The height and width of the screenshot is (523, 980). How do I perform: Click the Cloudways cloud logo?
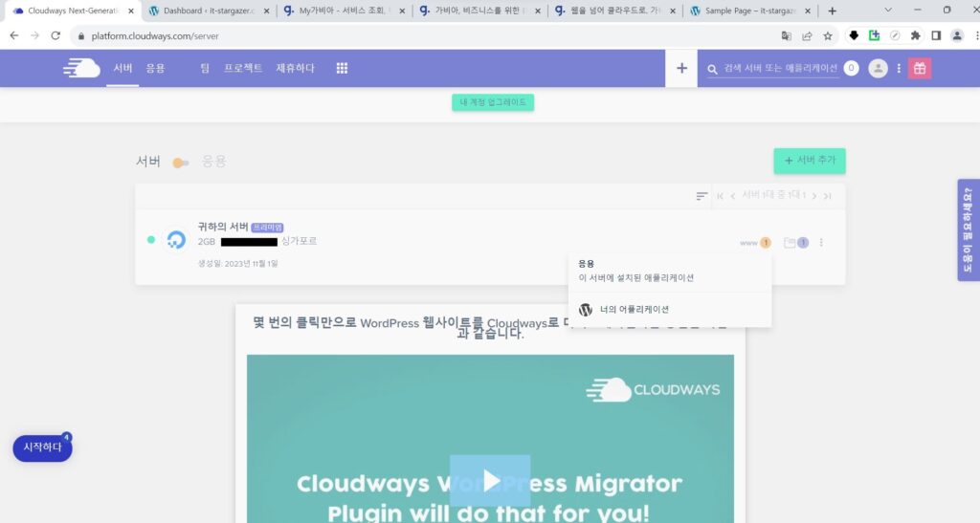(x=81, y=68)
